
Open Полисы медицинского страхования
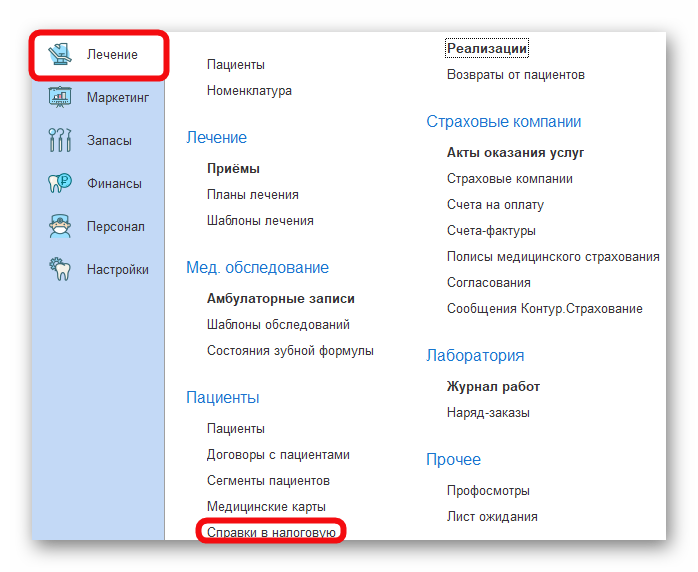(x=553, y=257)
